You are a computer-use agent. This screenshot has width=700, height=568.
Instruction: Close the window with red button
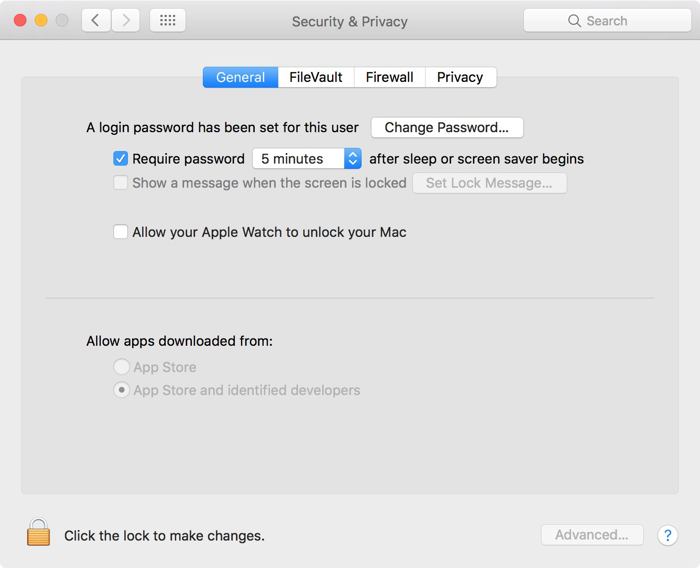pyautogui.click(x=20, y=20)
